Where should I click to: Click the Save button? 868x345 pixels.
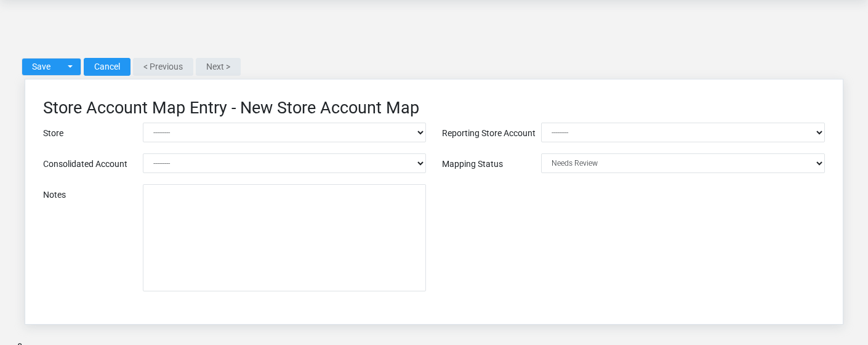(41, 67)
